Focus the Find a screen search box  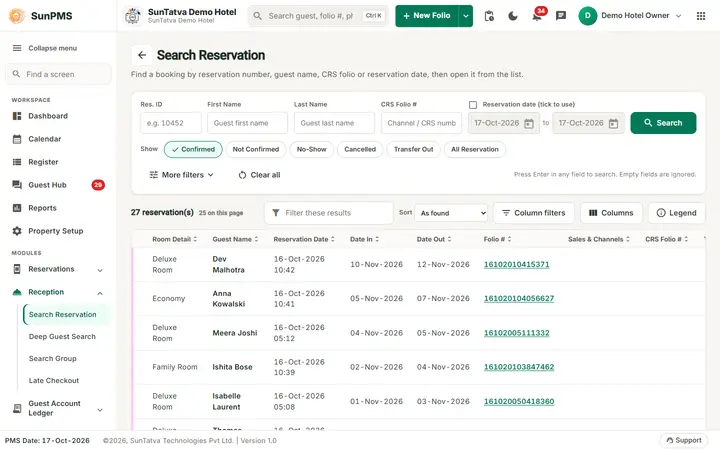pyautogui.click(x=58, y=74)
